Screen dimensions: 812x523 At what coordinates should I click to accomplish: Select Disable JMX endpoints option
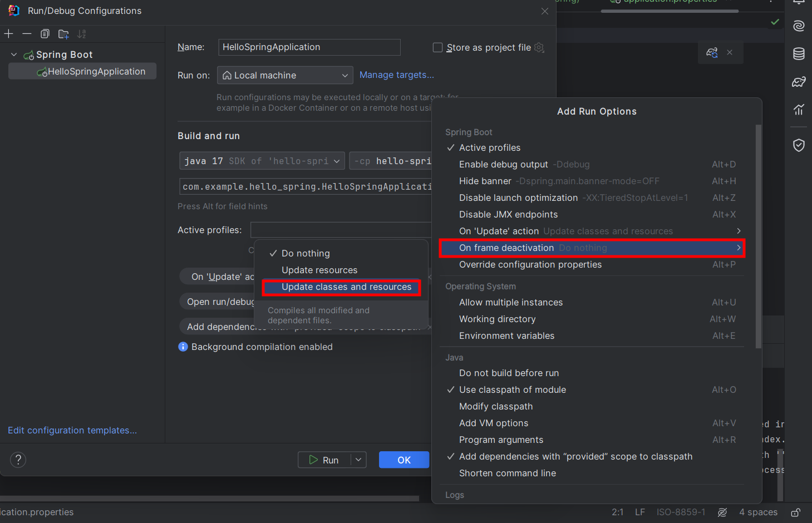592,214
